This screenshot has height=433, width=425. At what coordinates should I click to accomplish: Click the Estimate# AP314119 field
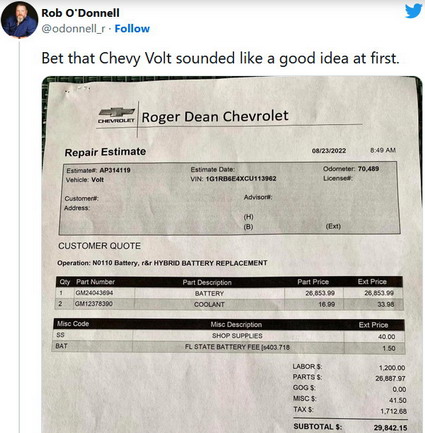(98, 170)
